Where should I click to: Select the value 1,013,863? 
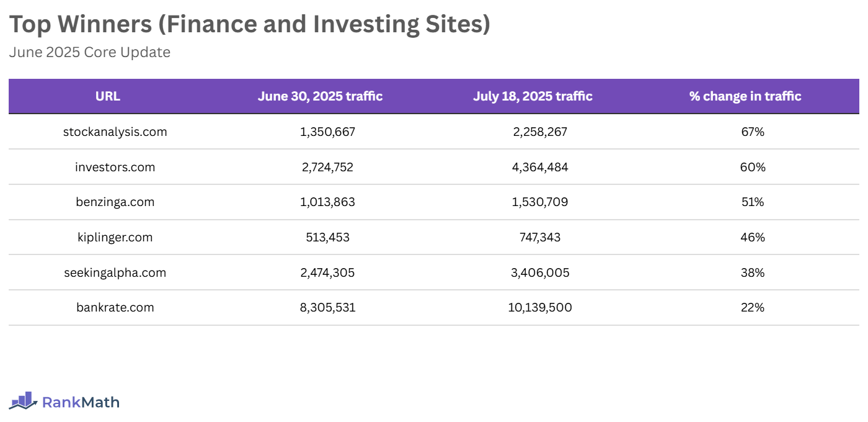[327, 202]
